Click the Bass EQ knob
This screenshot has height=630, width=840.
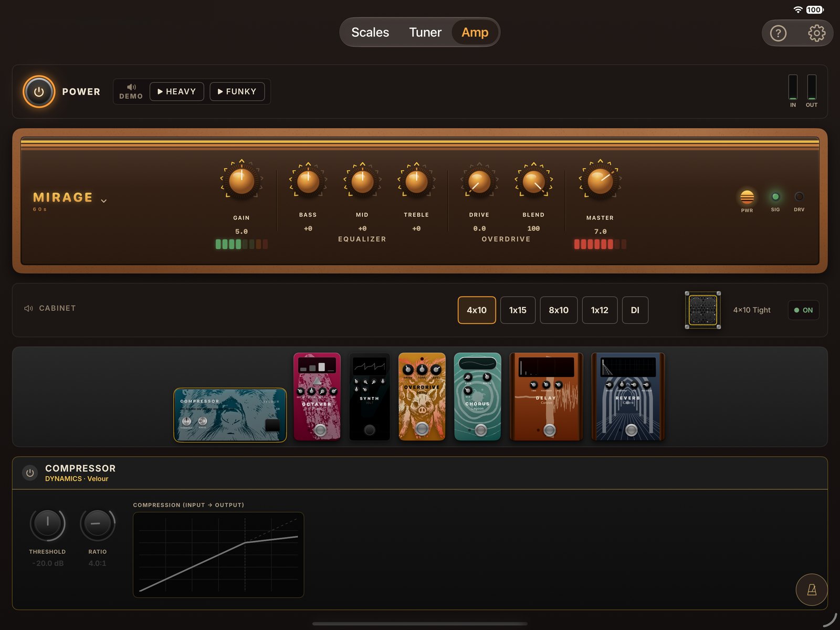point(308,182)
